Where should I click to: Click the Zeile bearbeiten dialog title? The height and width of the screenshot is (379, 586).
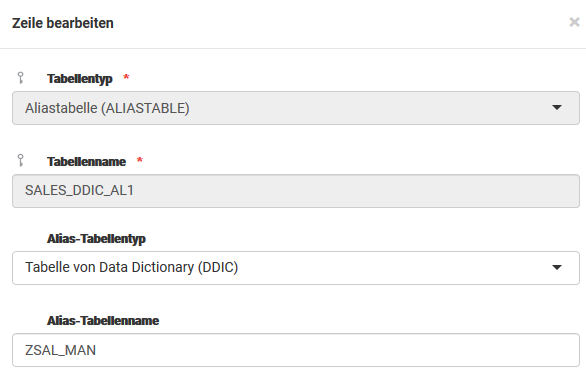pos(63,23)
